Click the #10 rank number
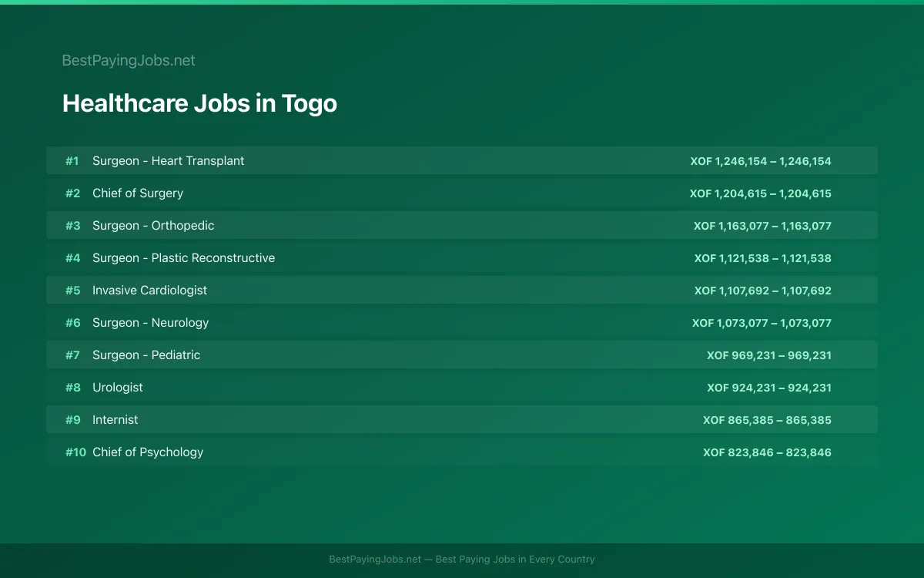 [x=75, y=452]
